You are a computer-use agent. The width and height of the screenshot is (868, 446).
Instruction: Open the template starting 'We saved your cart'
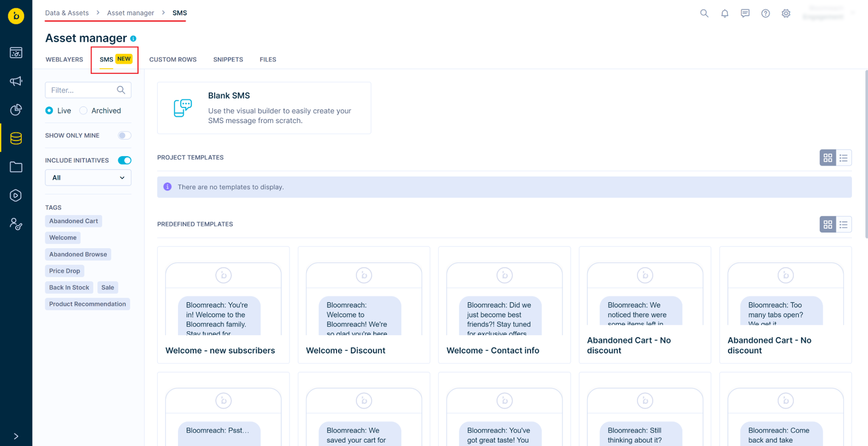[364, 409]
